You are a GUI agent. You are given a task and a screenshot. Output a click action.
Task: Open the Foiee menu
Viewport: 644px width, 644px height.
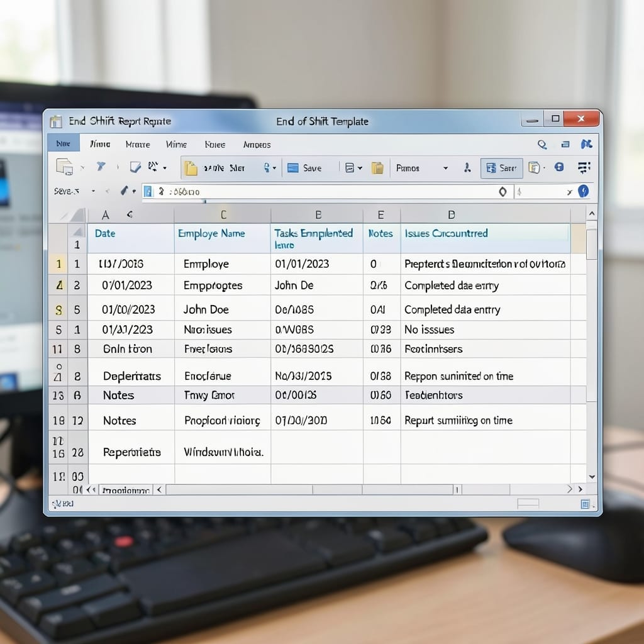[x=215, y=145]
